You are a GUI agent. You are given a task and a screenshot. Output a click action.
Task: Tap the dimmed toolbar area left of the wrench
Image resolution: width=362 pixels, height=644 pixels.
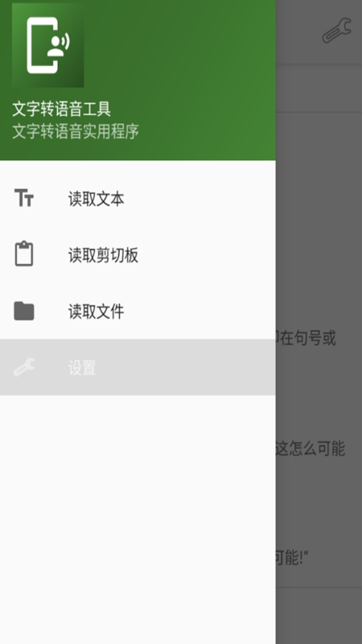click(x=298, y=31)
